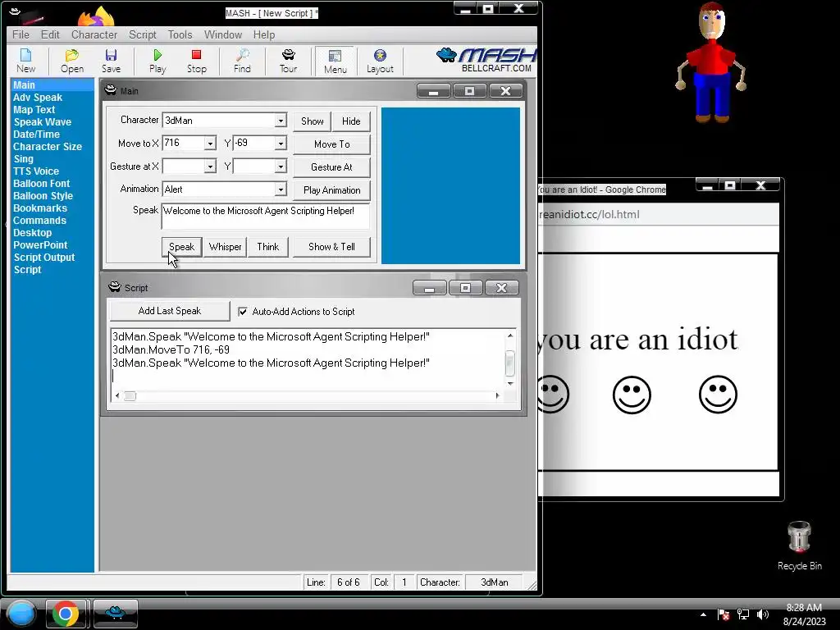Select Bookmarks in the sidebar

click(40, 208)
